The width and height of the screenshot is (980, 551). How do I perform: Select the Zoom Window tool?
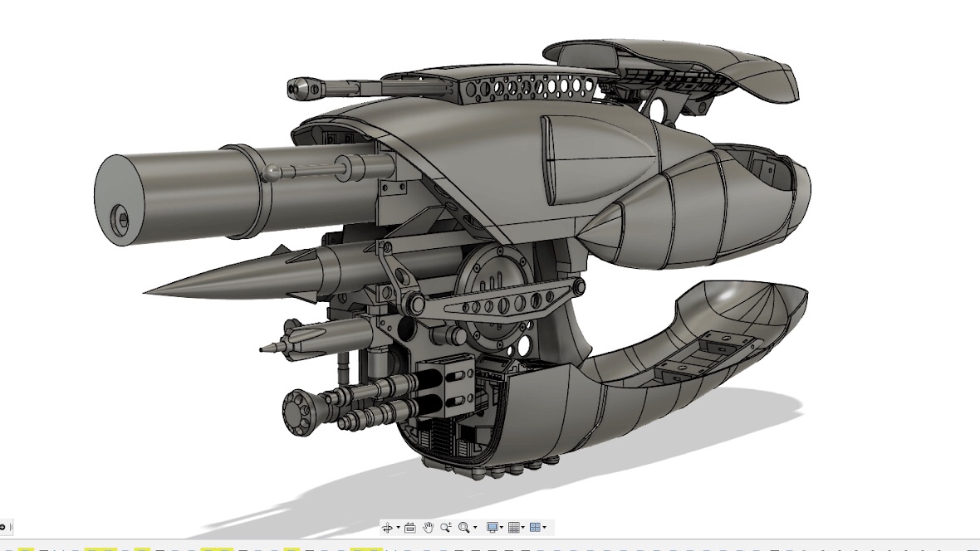463,528
